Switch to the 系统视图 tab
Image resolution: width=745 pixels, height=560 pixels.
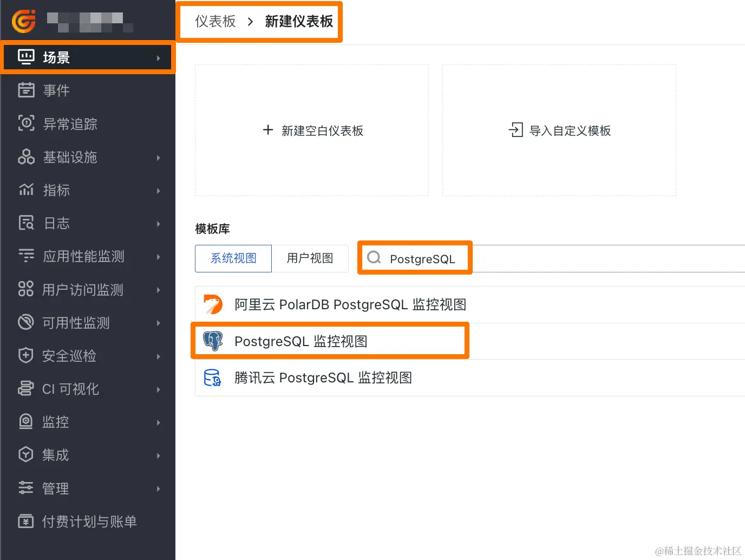(233, 258)
